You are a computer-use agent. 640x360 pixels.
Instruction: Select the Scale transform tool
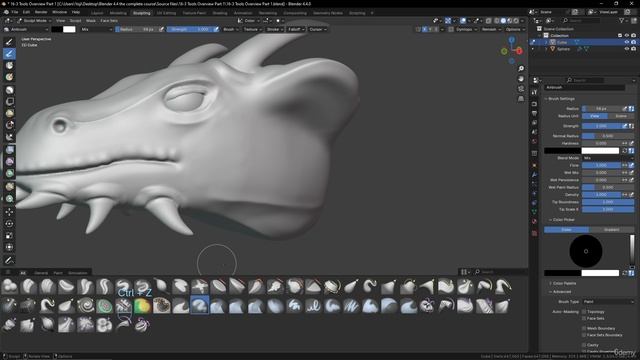click(9, 236)
